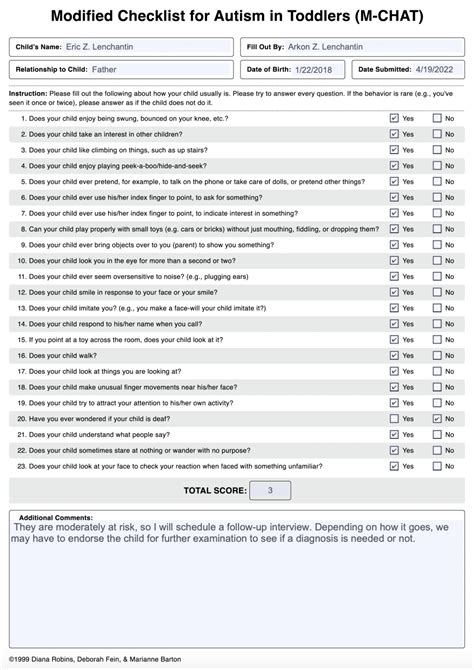This screenshot has width=474, height=670.
Task: Select No for question 14 respond to name
Action: click(x=437, y=324)
